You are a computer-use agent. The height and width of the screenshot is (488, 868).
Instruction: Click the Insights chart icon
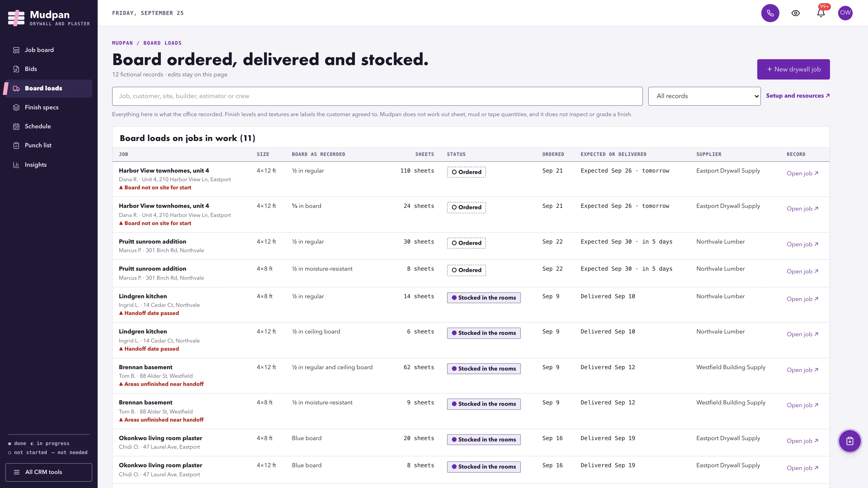tap(16, 165)
